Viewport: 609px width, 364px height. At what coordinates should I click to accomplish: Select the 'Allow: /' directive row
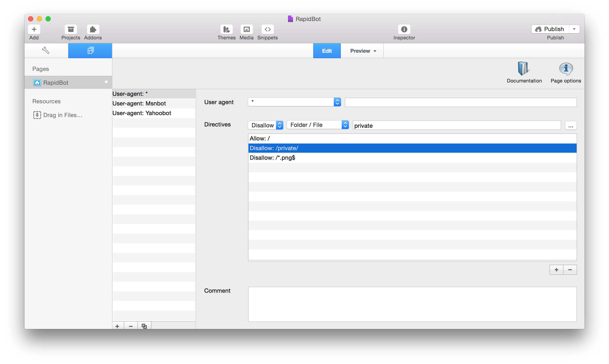pyautogui.click(x=412, y=138)
